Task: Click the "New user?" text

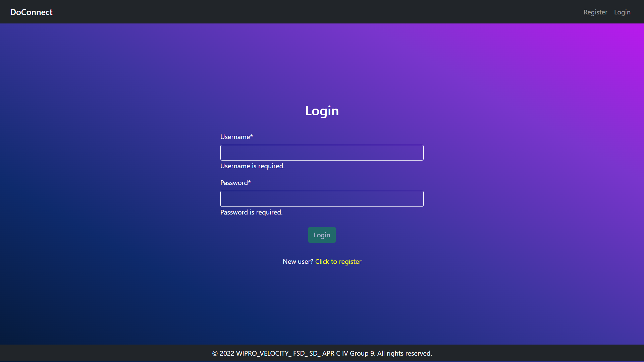Action: (298, 261)
